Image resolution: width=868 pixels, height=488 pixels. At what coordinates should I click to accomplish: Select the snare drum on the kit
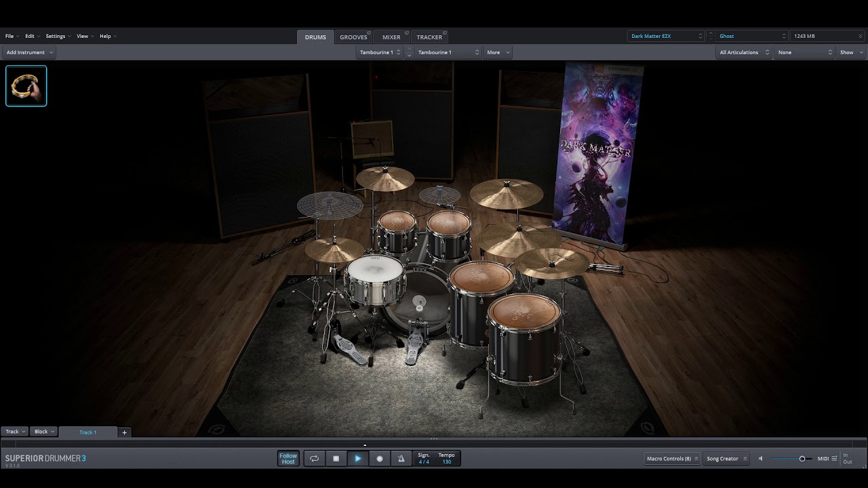[375, 281]
